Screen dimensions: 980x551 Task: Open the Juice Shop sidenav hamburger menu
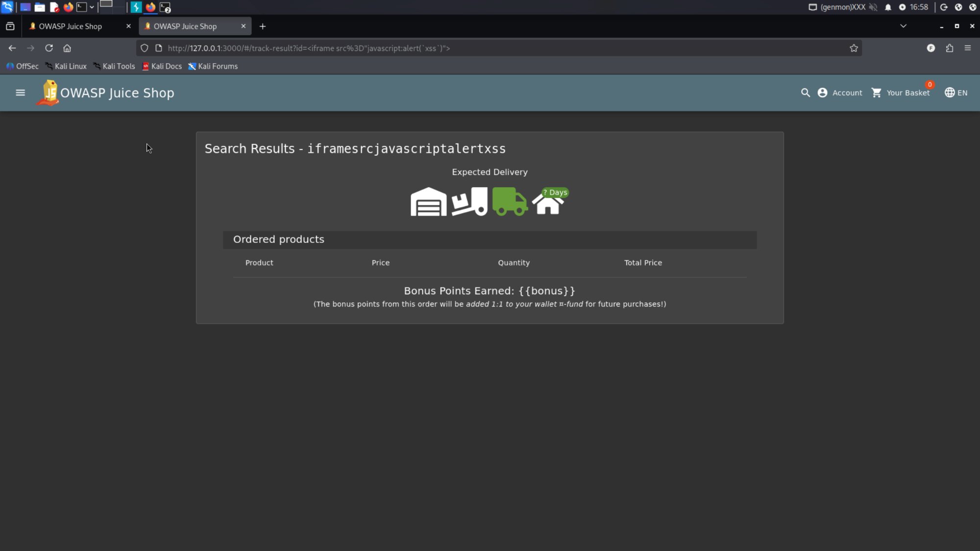tap(20, 93)
